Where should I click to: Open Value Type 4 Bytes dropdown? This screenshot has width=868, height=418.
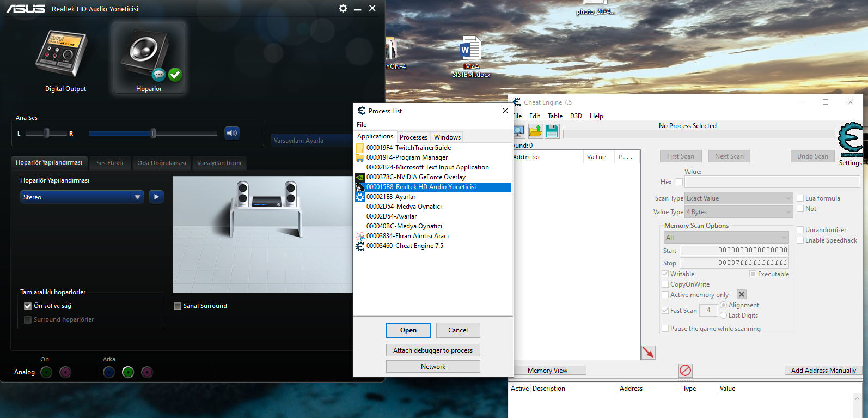coord(739,212)
